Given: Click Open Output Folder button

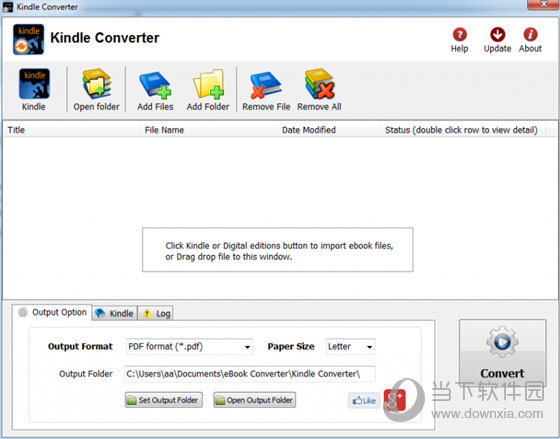Looking at the screenshot, I should click(255, 400).
